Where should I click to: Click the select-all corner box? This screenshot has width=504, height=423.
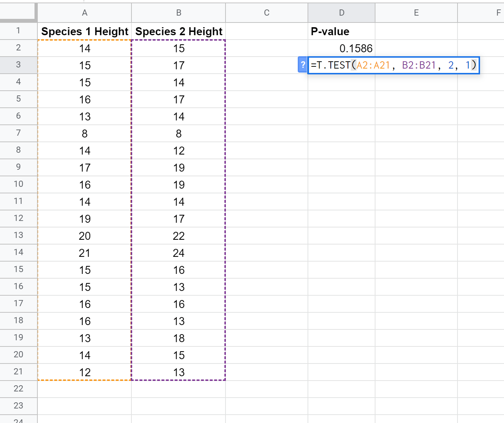18,13
